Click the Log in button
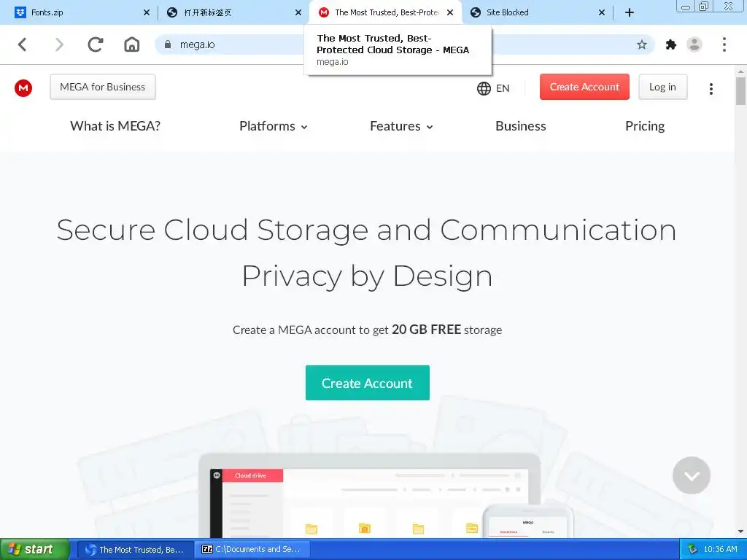The width and height of the screenshot is (747, 560). (662, 87)
